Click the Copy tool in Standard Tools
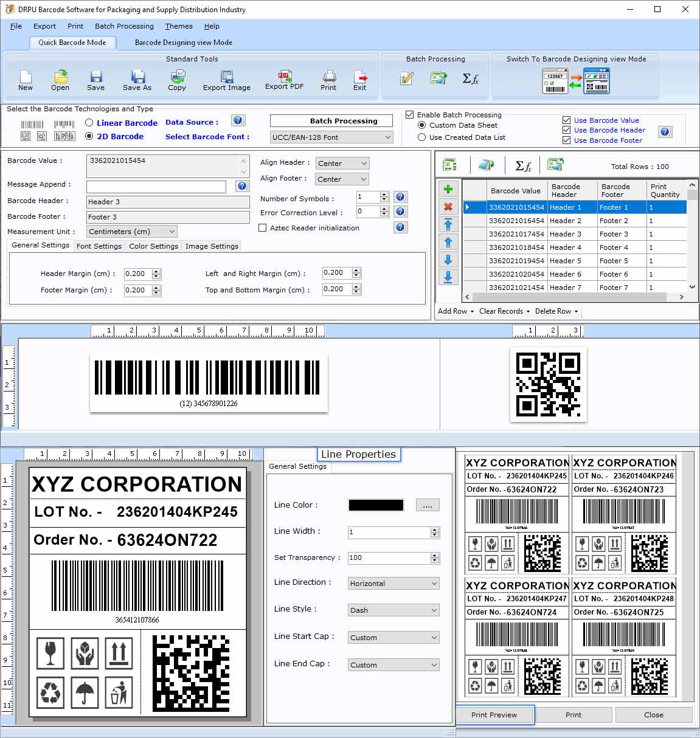Screen dimensions: 700x738 pyautogui.click(x=177, y=80)
